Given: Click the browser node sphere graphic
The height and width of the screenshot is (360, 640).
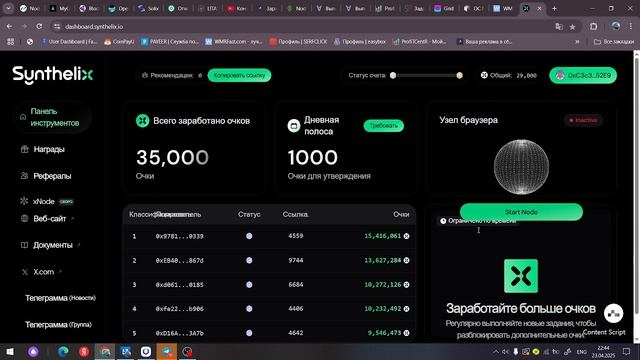Looking at the screenshot, I should pos(521,167).
